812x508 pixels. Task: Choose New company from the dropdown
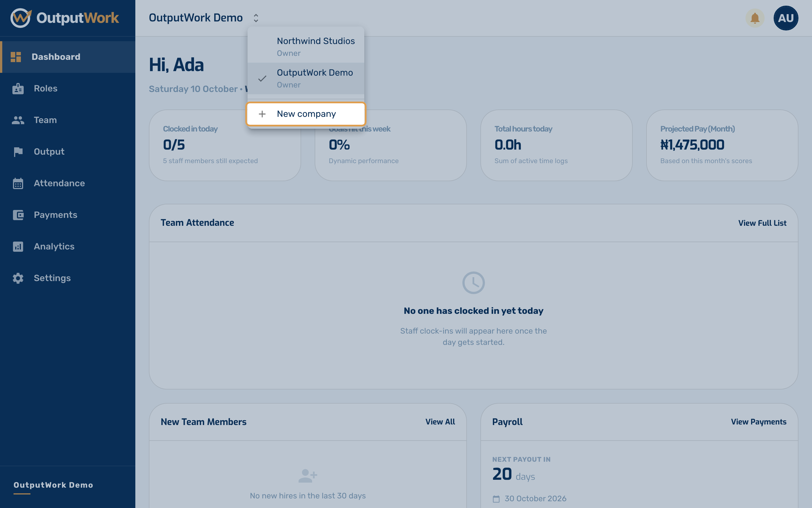pyautogui.click(x=306, y=114)
